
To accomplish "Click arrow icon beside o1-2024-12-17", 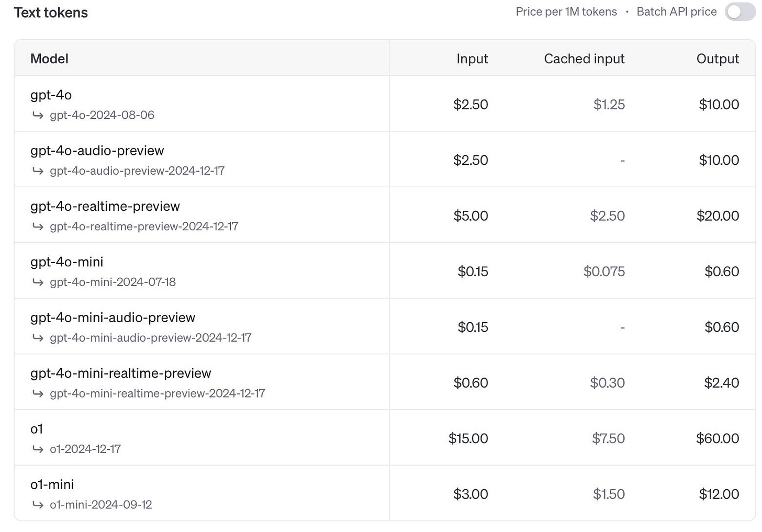I will pyautogui.click(x=38, y=449).
